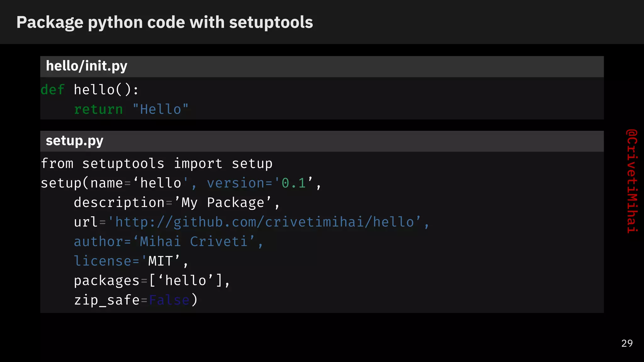Click the packages=['hello'] line
This screenshot has height=362, width=644.
152,281
